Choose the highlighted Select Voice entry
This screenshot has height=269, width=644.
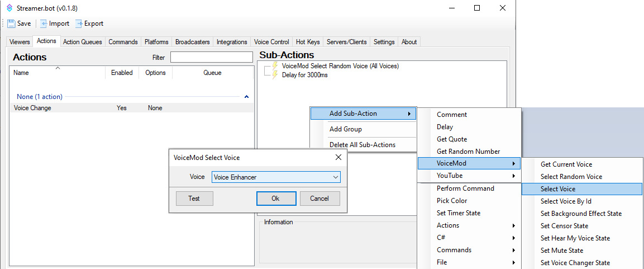coord(582,189)
